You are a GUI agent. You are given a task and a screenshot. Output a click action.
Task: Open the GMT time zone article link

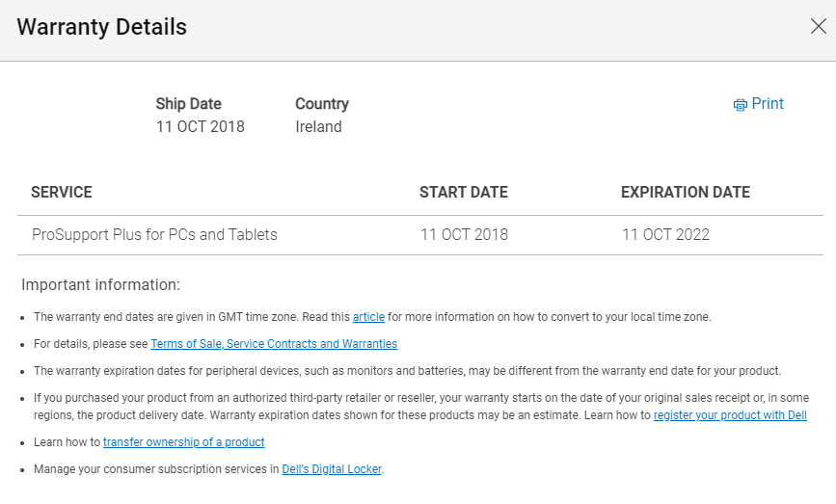[x=368, y=317]
